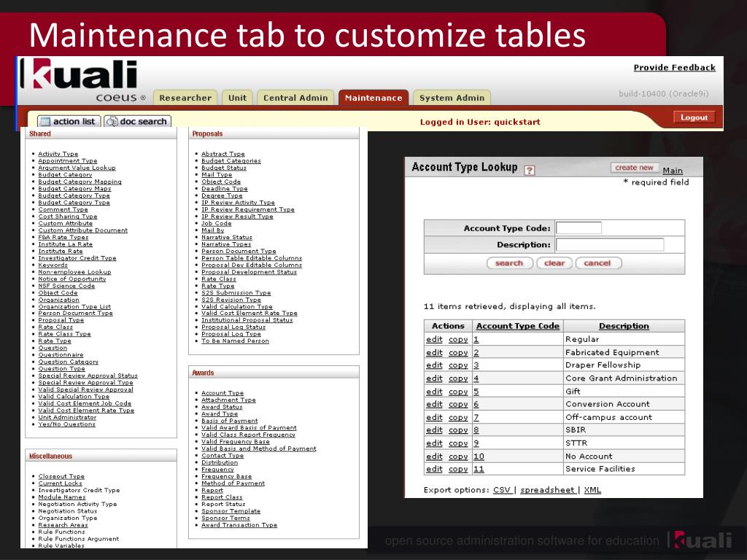Focus the Account Type Code field
This screenshot has height=560, width=747.
pyautogui.click(x=578, y=227)
